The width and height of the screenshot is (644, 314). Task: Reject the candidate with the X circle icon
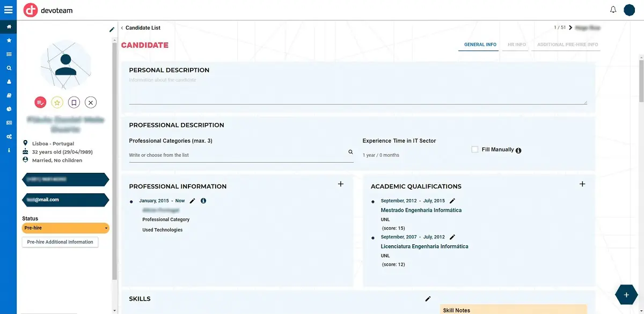pyautogui.click(x=90, y=102)
